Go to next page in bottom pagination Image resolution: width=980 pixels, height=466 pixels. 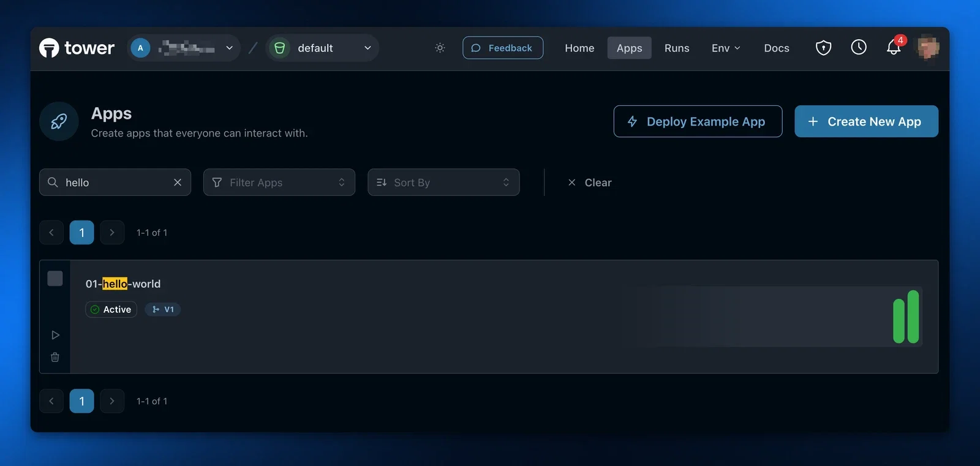click(112, 401)
